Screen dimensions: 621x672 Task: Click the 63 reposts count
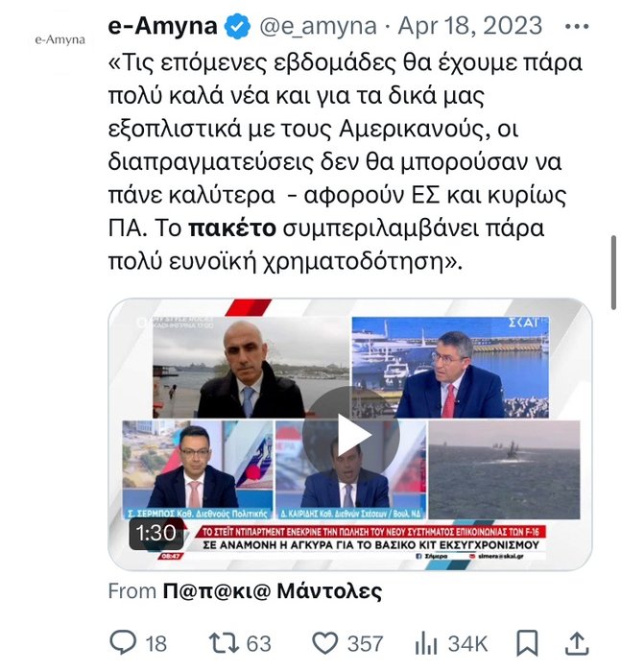tap(259, 644)
